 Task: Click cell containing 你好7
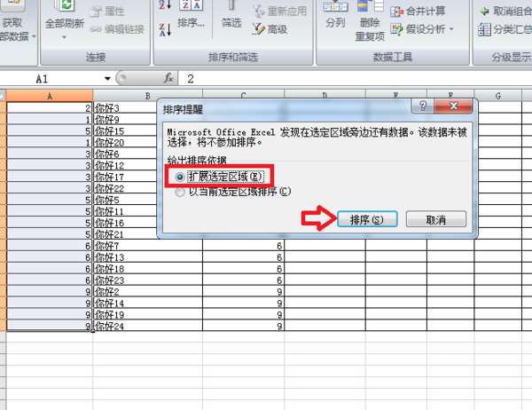147,246
